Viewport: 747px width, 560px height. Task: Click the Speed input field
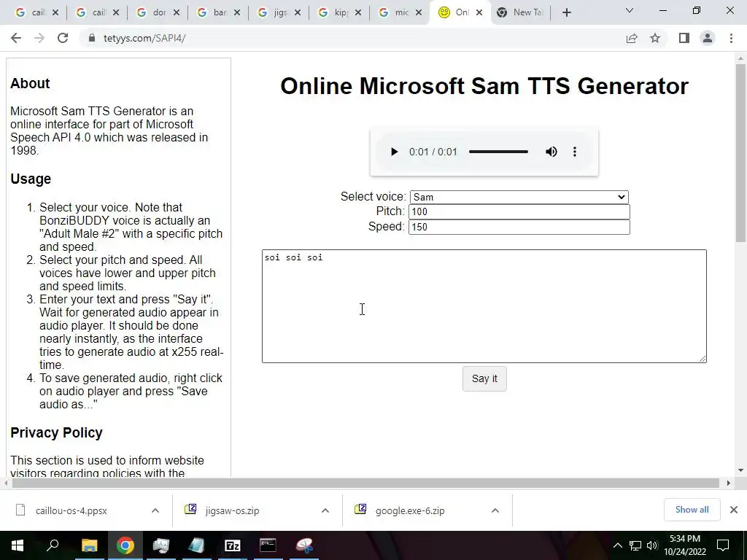click(519, 227)
